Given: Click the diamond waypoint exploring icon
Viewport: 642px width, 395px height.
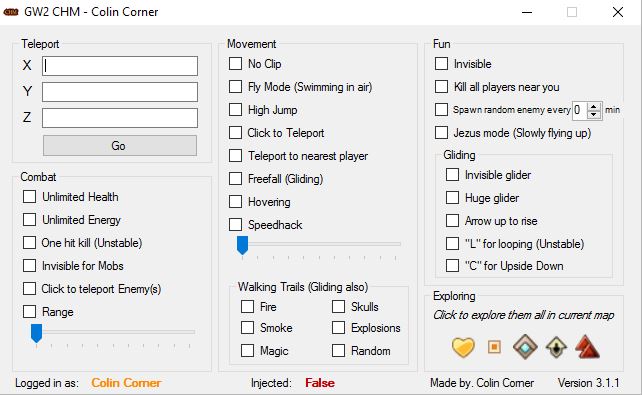Looking at the screenshot, I should (525, 347).
